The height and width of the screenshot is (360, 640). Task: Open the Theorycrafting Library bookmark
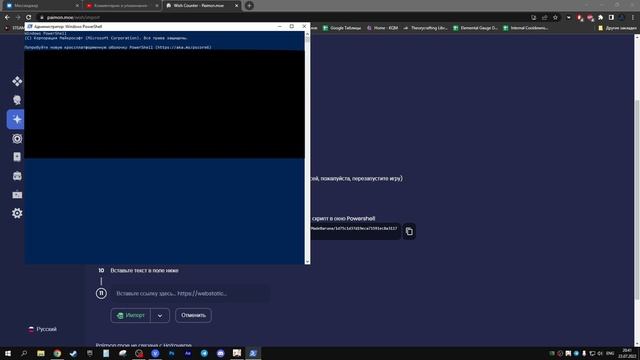(x=425, y=28)
